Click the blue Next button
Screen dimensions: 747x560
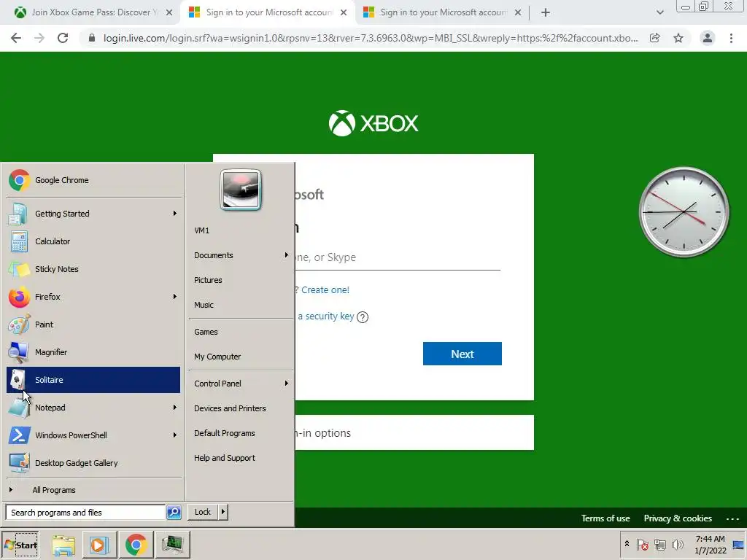tap(462, 354)
